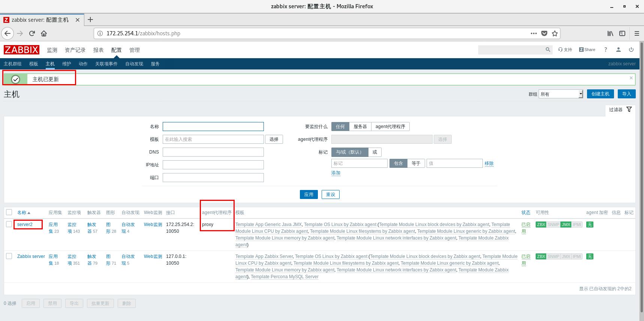
Task: Toggle the Firefox sidebar icon
Action: coord(622,33)
